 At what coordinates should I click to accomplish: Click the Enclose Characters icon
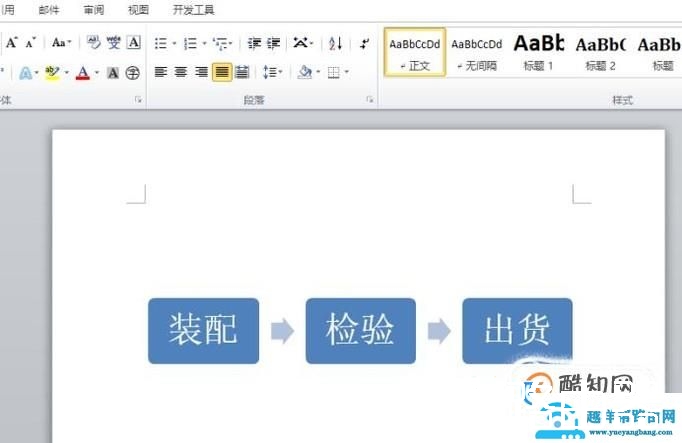[133, 73]
